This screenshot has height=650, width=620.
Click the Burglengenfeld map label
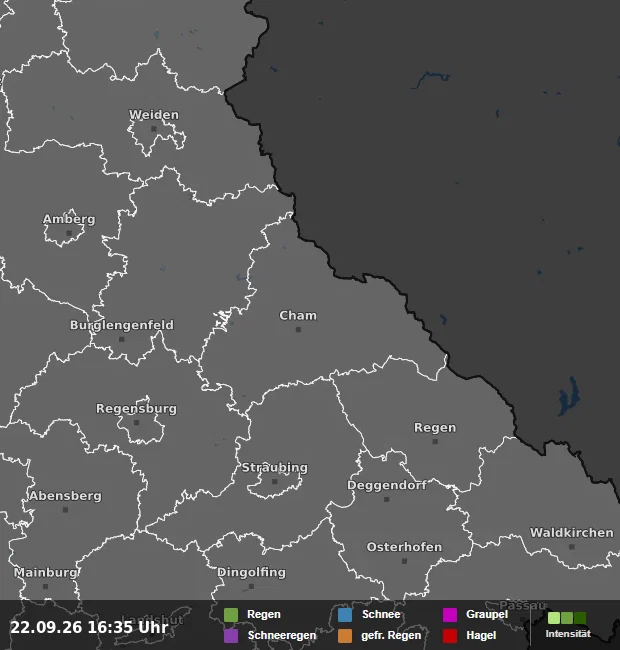click(122, 325)
